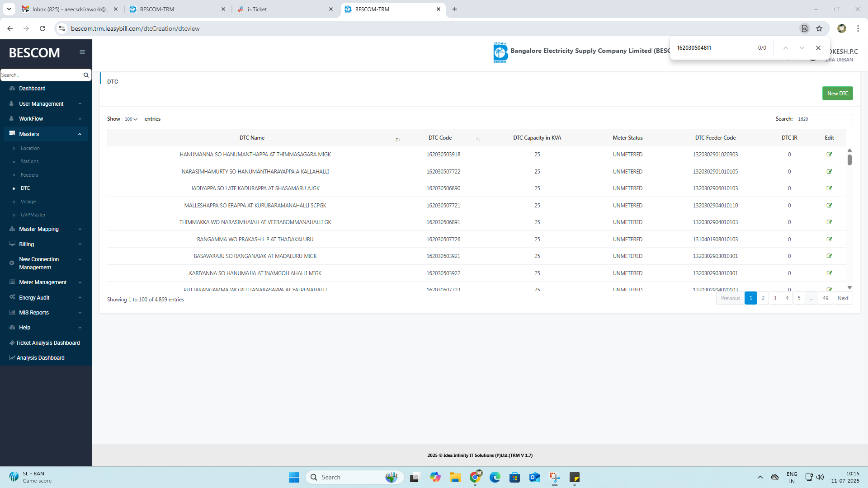This screenshot has width=868, height=488.
Task: Edit the KARIYANNA SO HANUMAJJA row
Action: click(829, 273)
